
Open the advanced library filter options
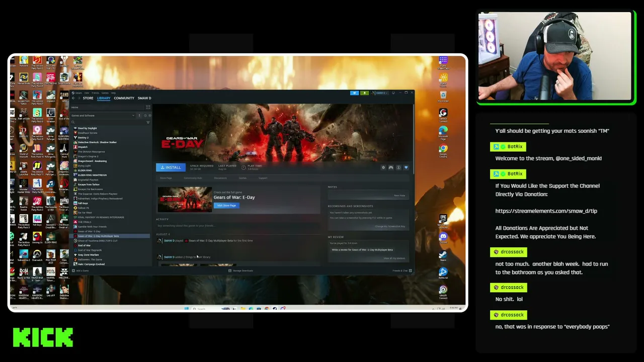click(148, 122)
